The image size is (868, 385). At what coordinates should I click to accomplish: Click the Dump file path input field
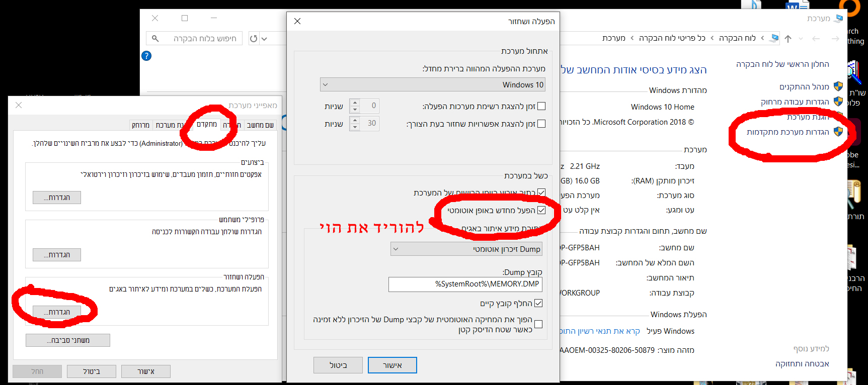465,284
